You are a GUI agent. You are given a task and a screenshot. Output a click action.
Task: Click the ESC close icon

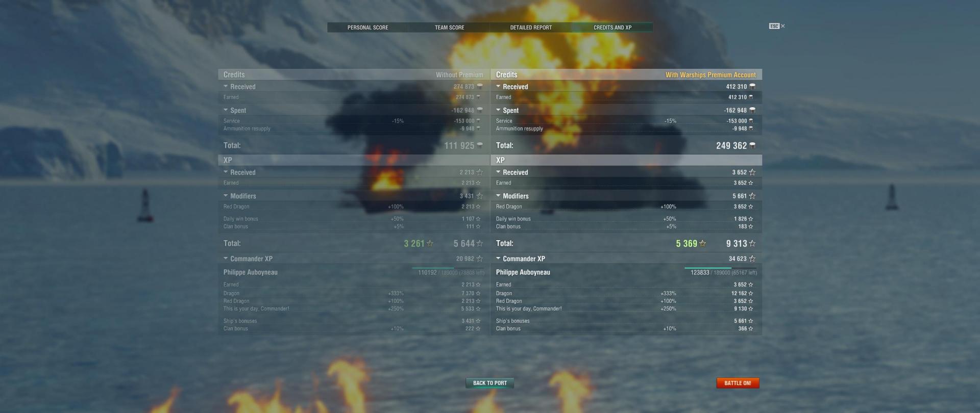coord(777,26)
